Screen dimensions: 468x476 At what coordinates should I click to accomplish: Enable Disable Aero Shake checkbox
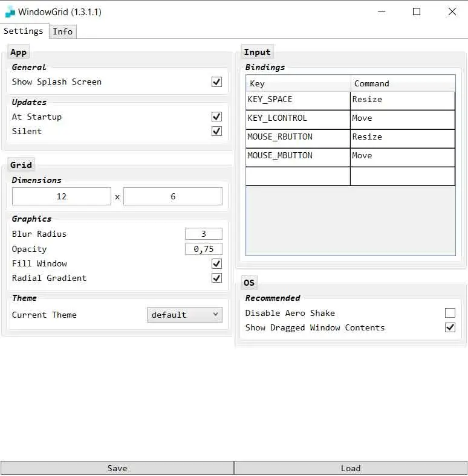450,313
